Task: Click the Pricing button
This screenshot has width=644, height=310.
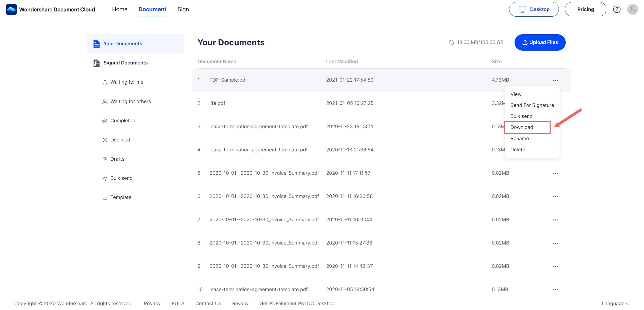Action: [x=585, y=9]
